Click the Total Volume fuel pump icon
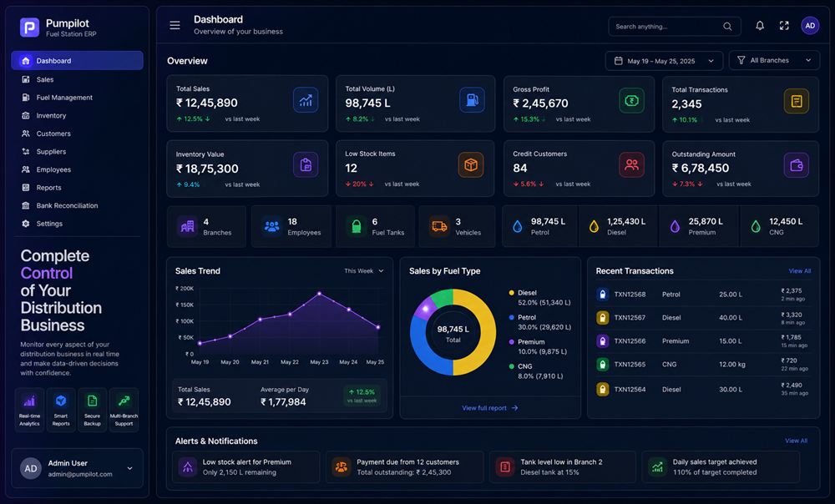Image resolution: width=835 pixels, height=504 pixels. [x=472, y=100]
